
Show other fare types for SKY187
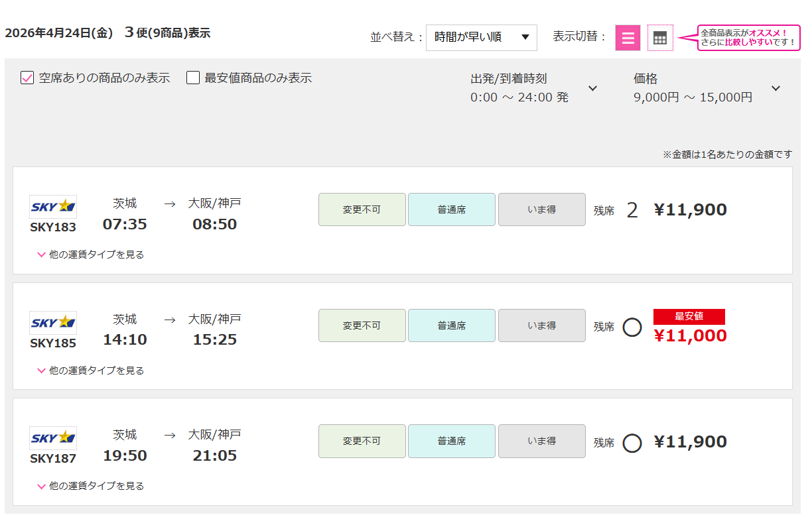pos(91,486)
